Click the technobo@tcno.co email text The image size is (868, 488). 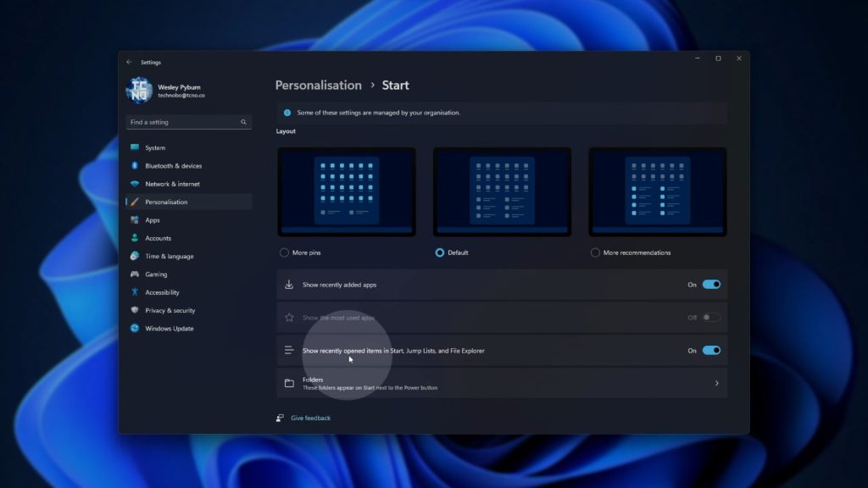[181, 96]
